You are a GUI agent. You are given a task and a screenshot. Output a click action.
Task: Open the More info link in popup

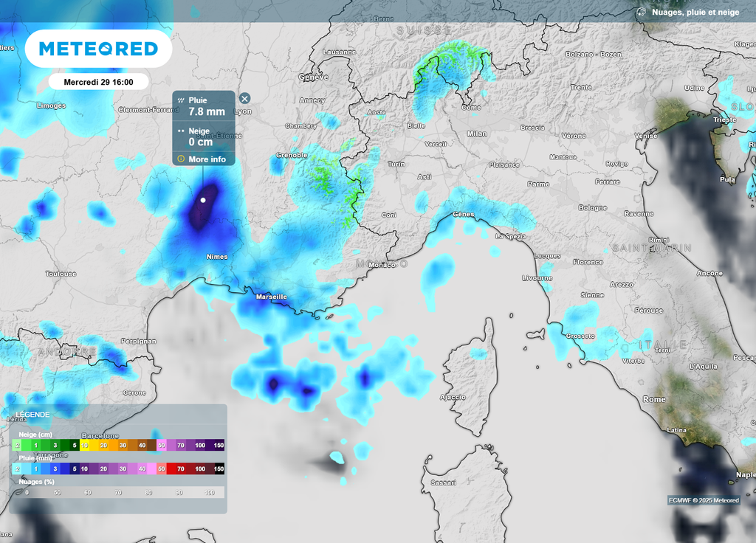[207, 159]
